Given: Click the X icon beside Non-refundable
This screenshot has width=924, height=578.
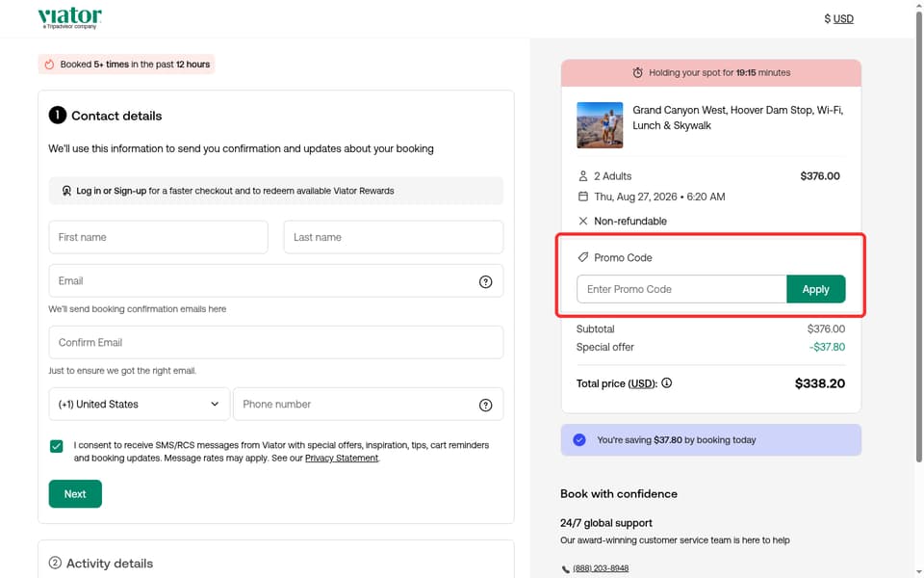Looking at the screenshot, I should tap(583, 222).
